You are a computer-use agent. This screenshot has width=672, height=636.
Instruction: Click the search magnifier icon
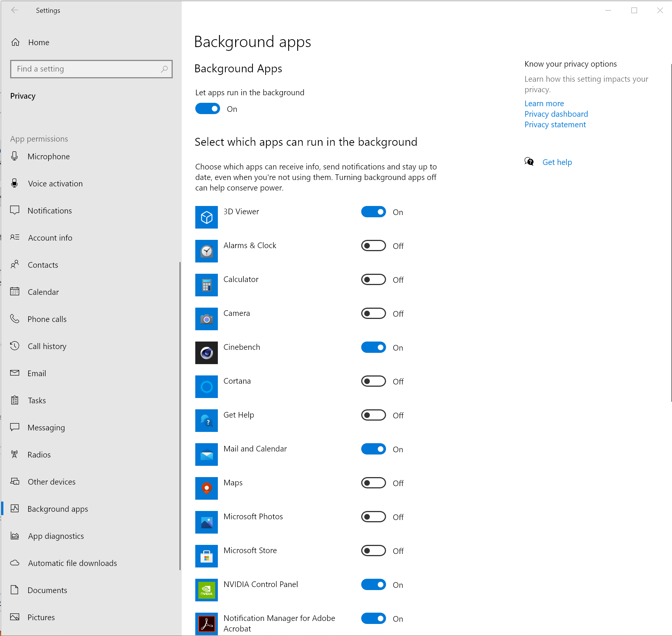pyautogui.click(x=164, y=69)
